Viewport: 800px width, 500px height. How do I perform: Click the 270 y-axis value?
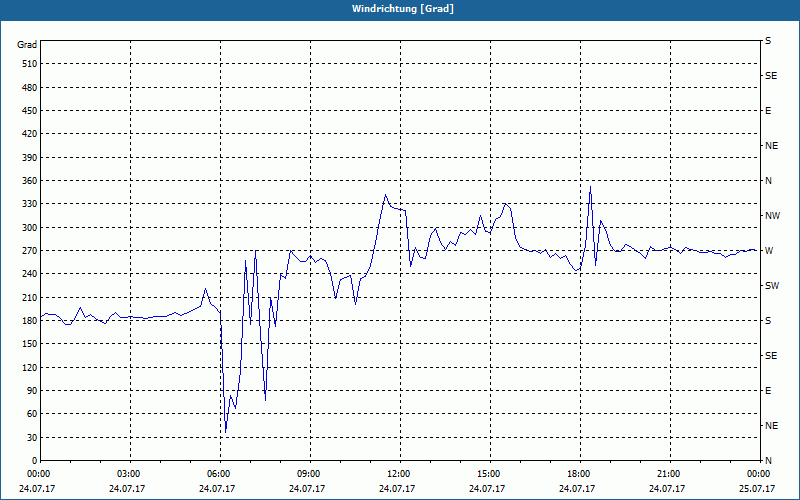pyautogui.click(x=30, y=251)
